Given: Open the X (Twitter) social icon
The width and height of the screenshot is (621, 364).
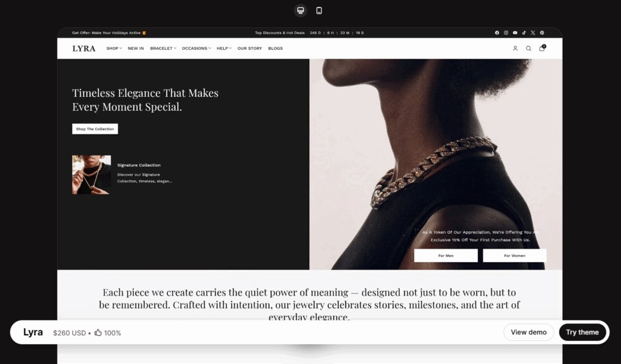Looking at the screenshot, I should [x=533, y=33].
